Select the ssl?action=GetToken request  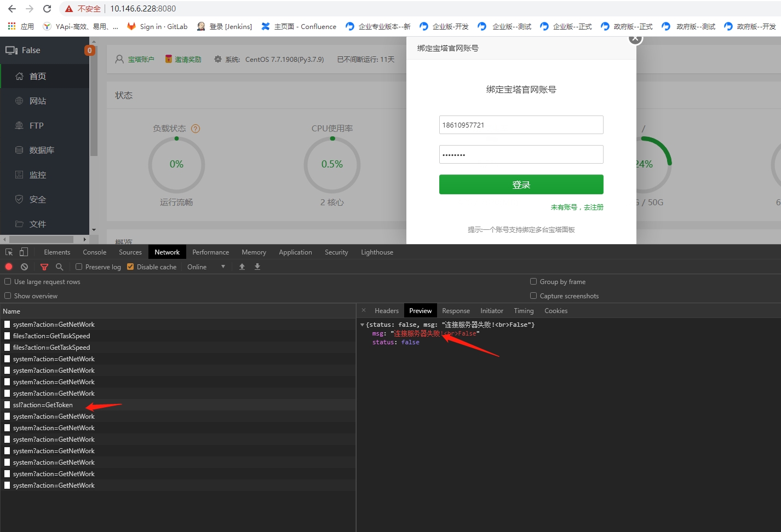tap(178, 405)
